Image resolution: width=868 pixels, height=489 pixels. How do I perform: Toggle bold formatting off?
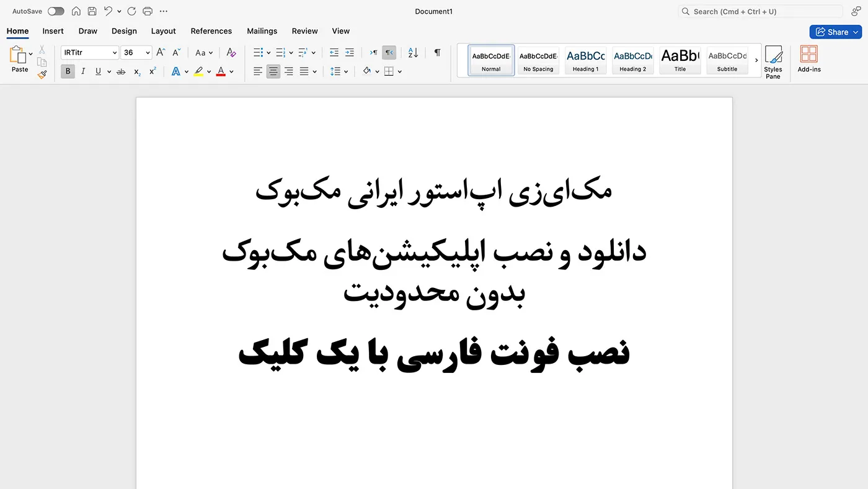point(68,71)
